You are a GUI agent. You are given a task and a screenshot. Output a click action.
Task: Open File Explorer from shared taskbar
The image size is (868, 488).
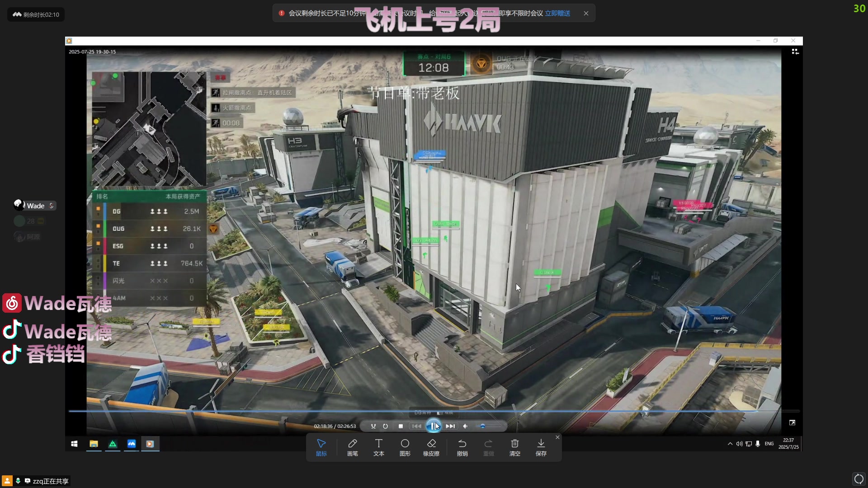pos(94,444)
